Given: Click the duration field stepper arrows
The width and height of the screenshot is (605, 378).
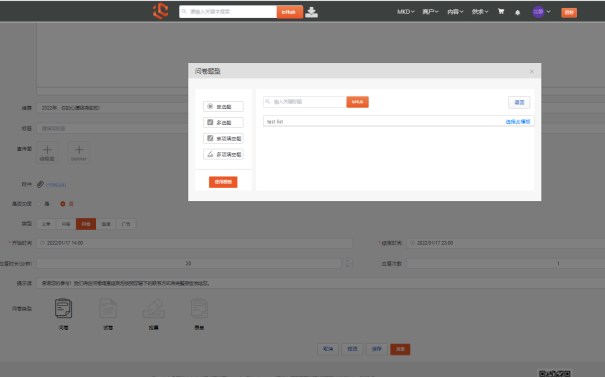Looking at the screenshot, I should tap(347, 263).
